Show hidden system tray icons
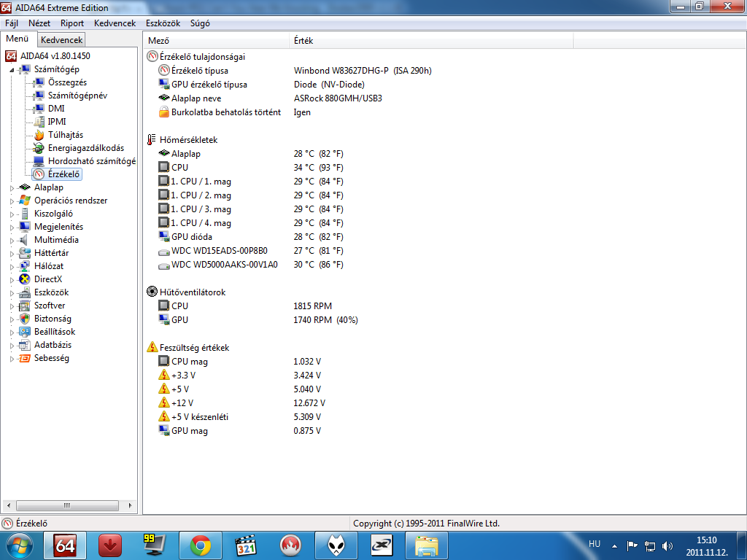This screenshot has width=747, height=560. pos(614,545)
